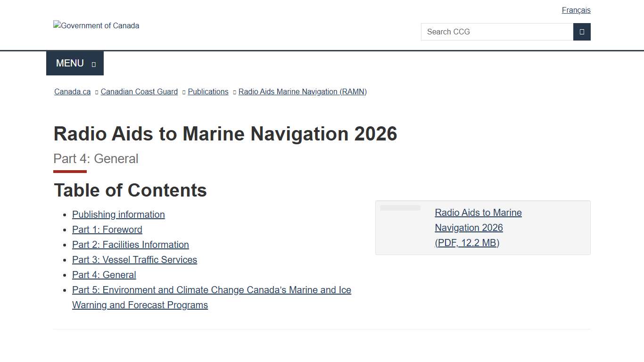Open the MENU navigation

[70, 63]
